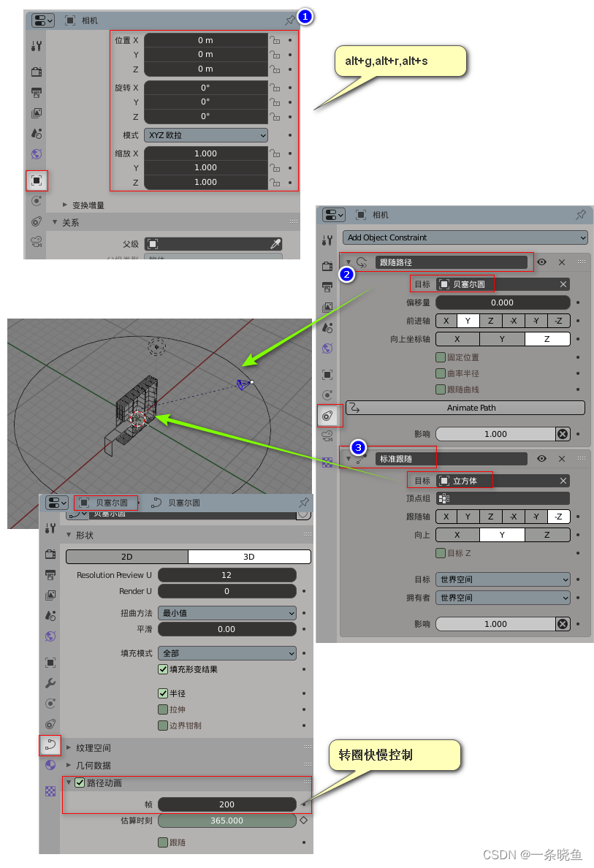Open Modifiers wrench tab in 贝塞尔圆 panel sidebar
The image size is (594, 868).
coord(50,683)
